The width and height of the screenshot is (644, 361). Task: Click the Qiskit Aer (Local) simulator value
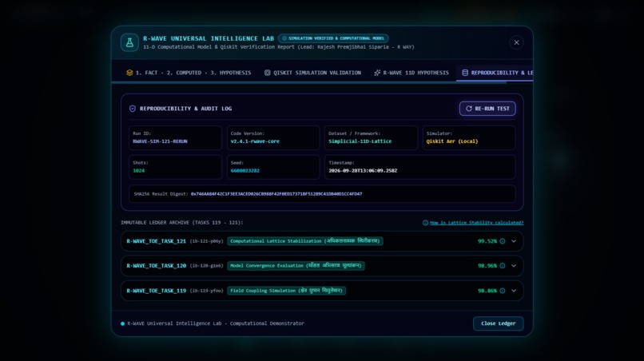pos(451,141)
